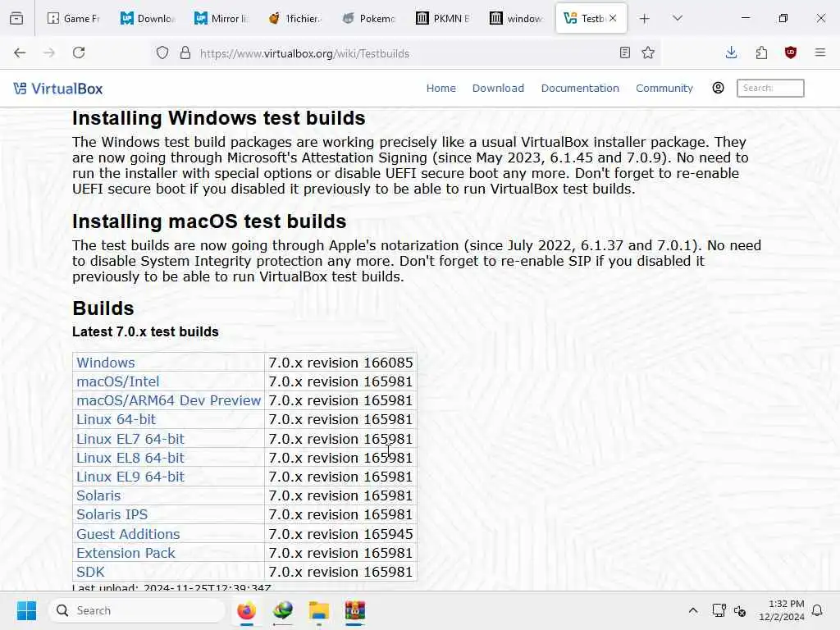Click the VirtualBox logo

[x=58, y=89]
